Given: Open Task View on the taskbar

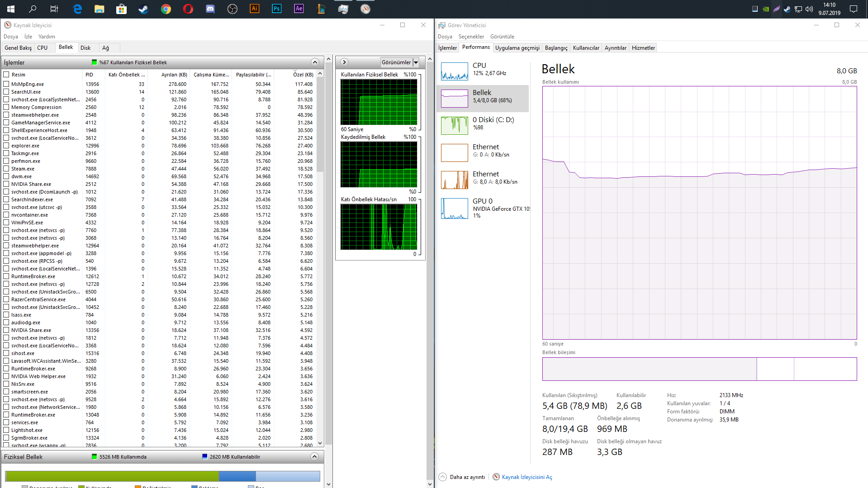Looking at the screenshot, I should click(x=54, y=9).
